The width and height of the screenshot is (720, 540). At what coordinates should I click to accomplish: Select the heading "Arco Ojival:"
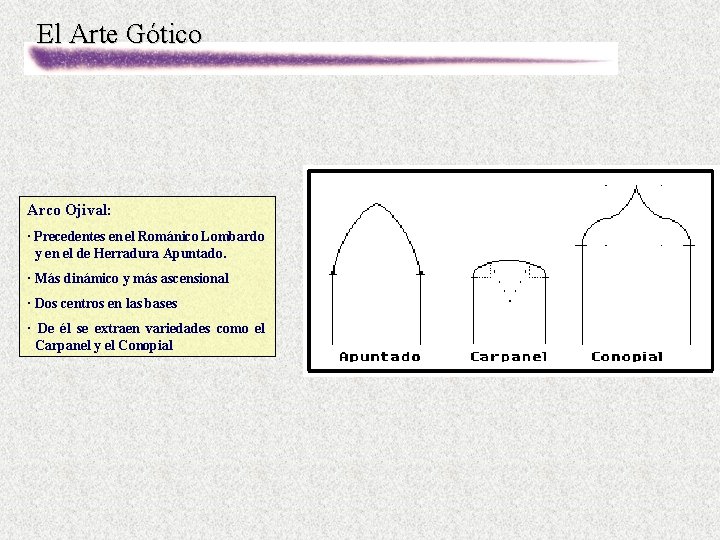pos(69,210)
